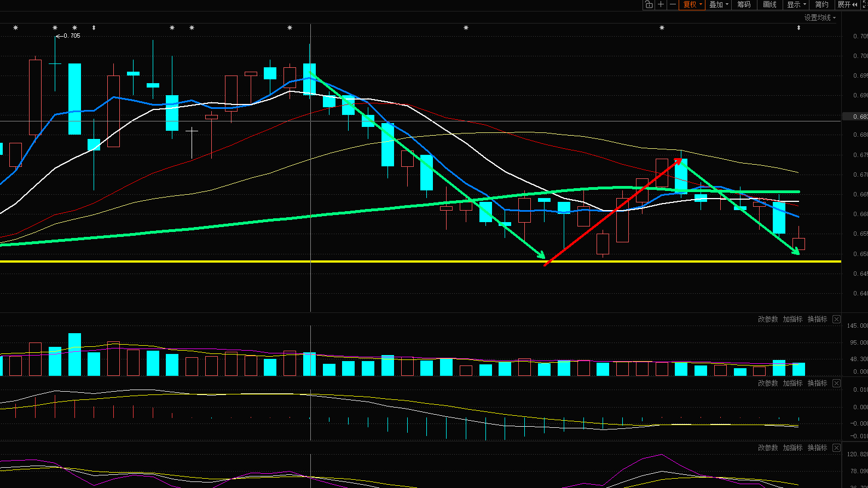Click 展开 to expand side panel
The height and width of the screenshot is (488, 868).
coord(847,4)
